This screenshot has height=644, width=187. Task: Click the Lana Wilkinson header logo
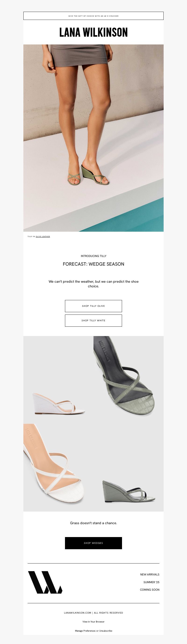click(x=93, y=32)
